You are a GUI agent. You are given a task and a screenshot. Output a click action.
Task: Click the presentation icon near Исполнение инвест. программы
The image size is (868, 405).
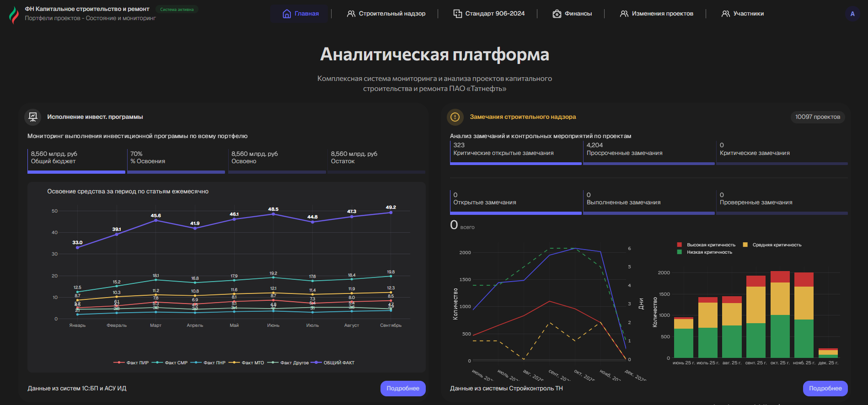click(33, 117)
